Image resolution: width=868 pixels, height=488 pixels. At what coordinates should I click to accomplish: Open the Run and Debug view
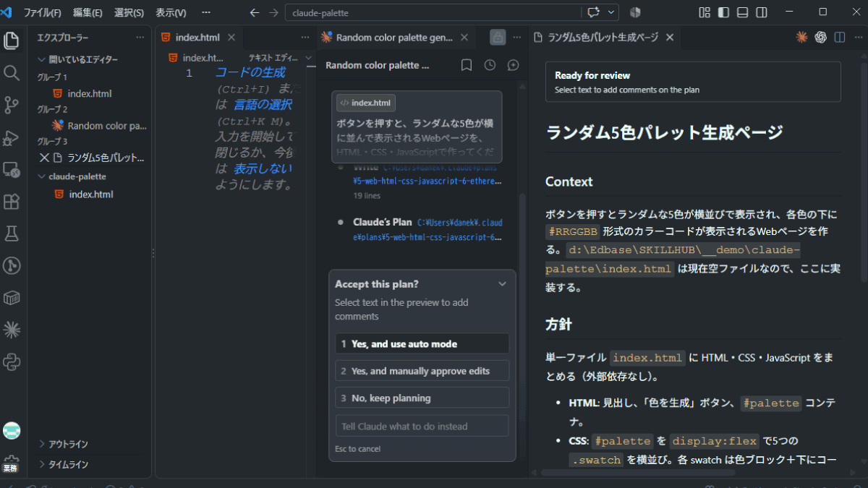tap(12, 137)
